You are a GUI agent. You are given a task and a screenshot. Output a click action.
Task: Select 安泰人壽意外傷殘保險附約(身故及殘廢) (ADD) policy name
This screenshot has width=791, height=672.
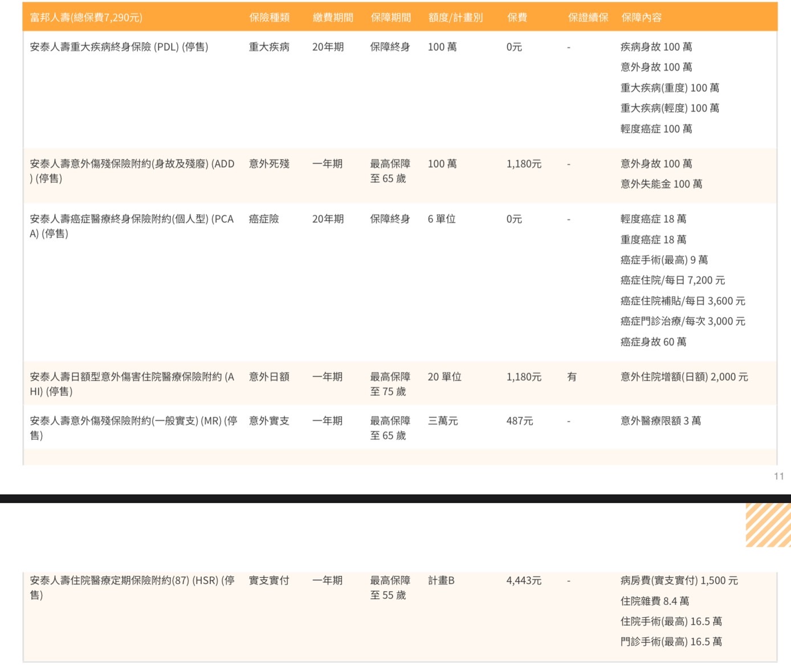point(132,171)
